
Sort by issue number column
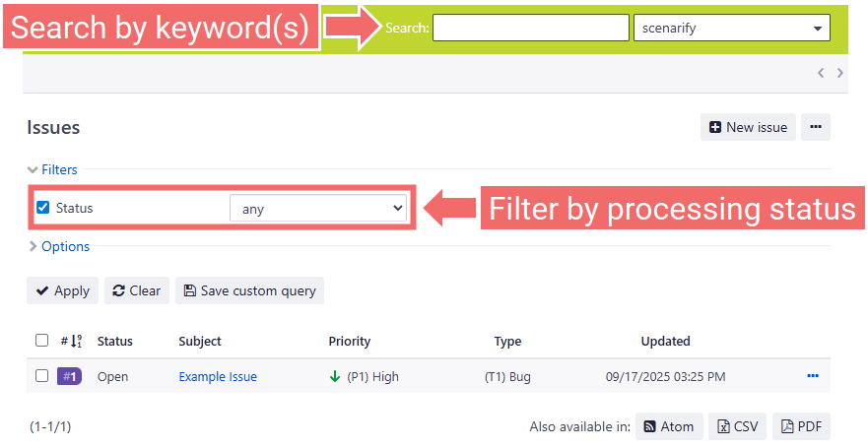click(x=71, y=342)
